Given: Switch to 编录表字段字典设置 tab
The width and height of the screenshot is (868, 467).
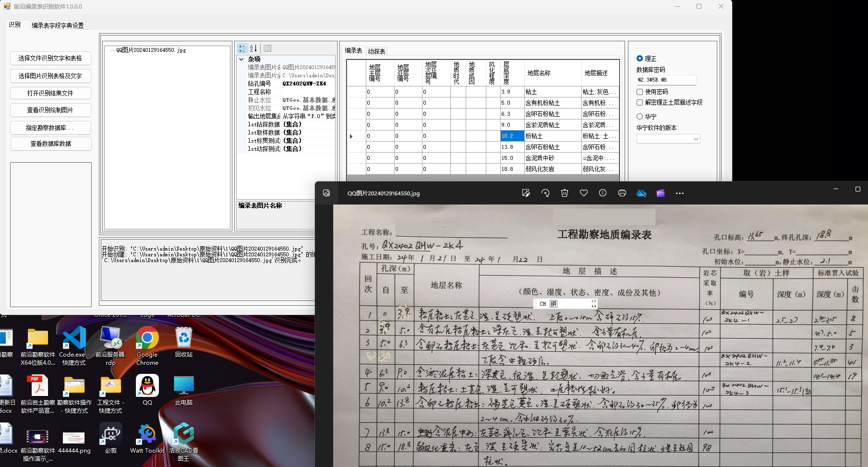Looking at the screenshot, I should pyautogui.click(x=58, y=25).
